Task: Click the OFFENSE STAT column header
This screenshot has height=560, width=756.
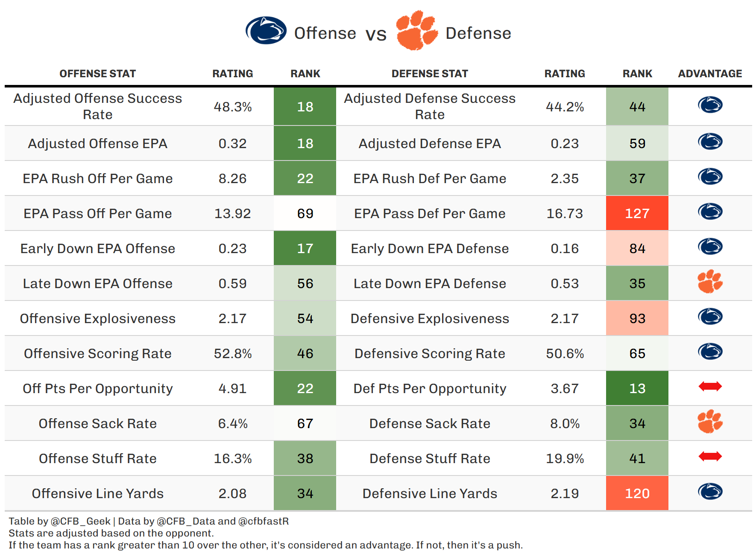Action: click(x=97, y=74)
